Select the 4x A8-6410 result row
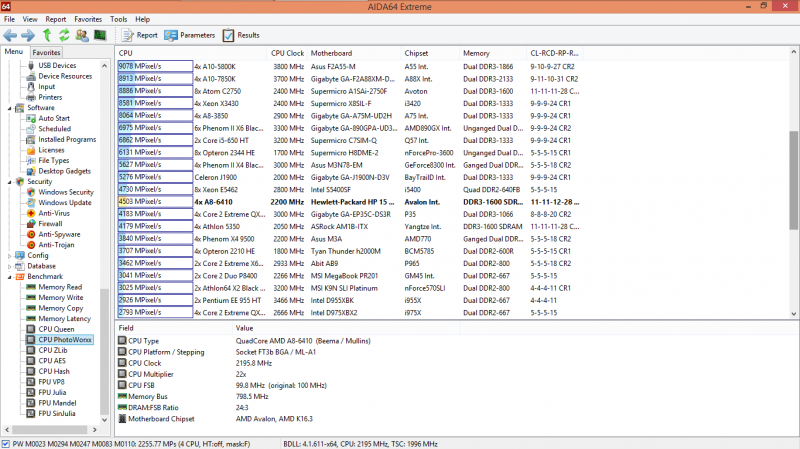The width and height of the screenshot is (800, 449). click(x=349, y=202)
